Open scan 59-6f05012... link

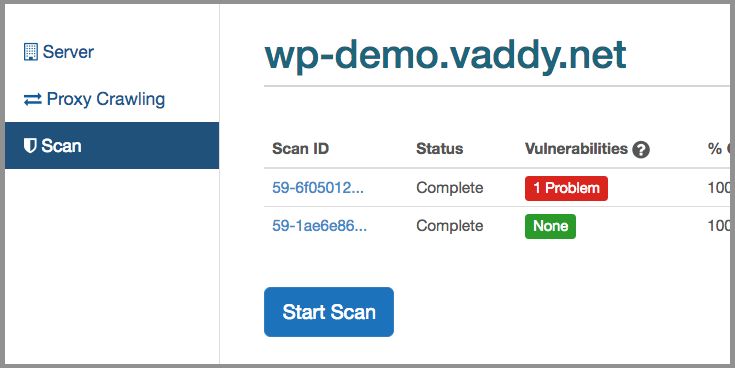tap(318, 188)
